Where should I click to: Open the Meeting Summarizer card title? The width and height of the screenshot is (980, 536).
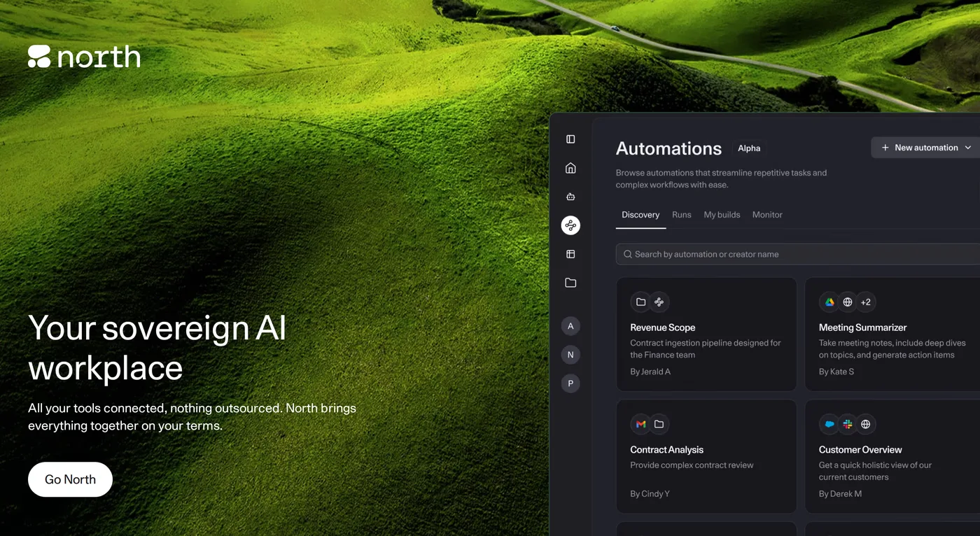coord(862,327)
